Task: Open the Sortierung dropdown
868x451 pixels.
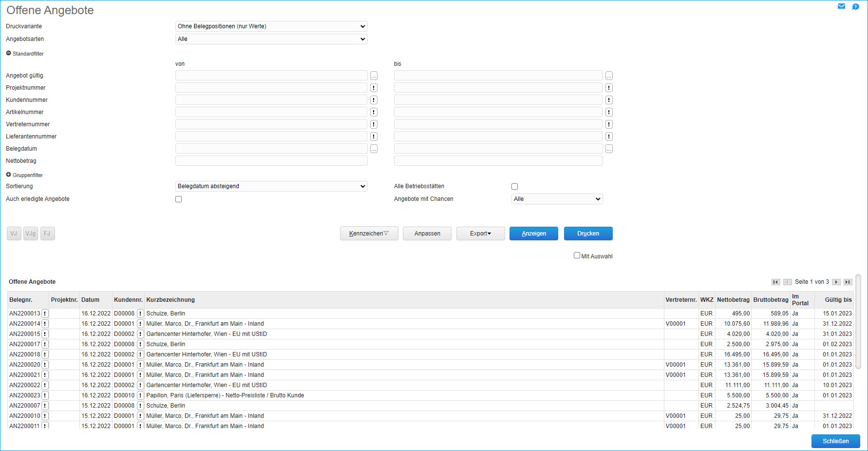Action: pyautogui.click(x=271, y=186)
